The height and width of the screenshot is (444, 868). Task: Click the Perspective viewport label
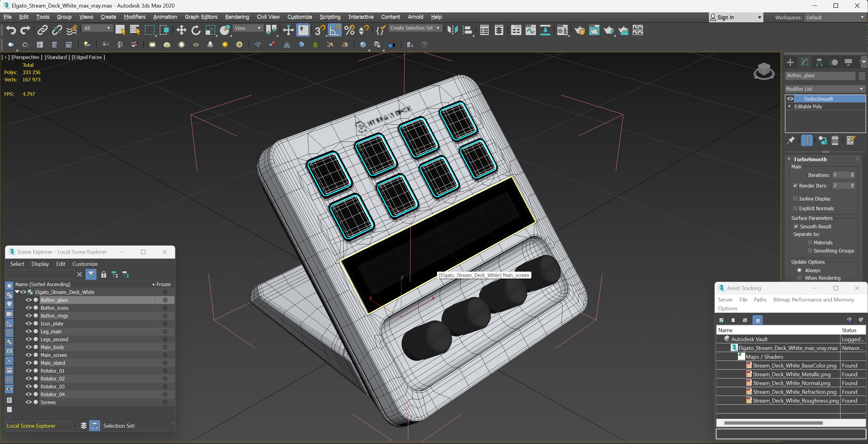pyautogui.click(x=27, y=57)
